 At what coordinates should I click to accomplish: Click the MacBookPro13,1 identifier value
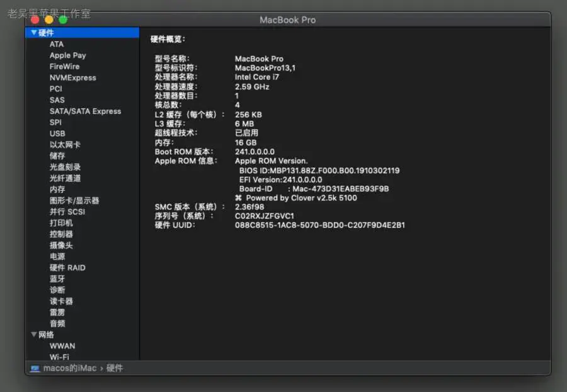click(265, 68)
